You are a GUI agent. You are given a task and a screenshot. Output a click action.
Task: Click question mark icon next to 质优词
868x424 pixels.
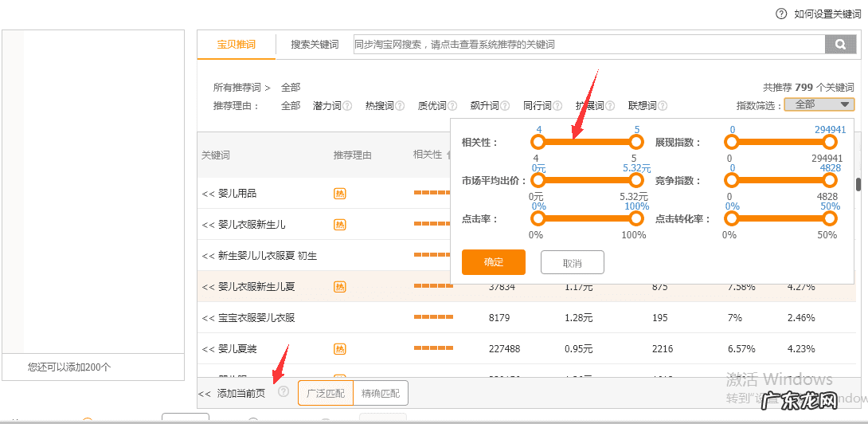tap(452, 106)
